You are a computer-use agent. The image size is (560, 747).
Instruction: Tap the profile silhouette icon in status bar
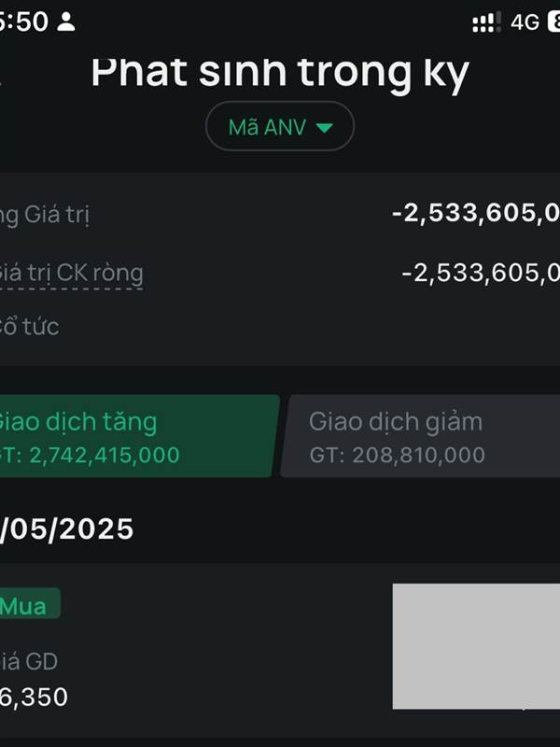tap(66, 22)
